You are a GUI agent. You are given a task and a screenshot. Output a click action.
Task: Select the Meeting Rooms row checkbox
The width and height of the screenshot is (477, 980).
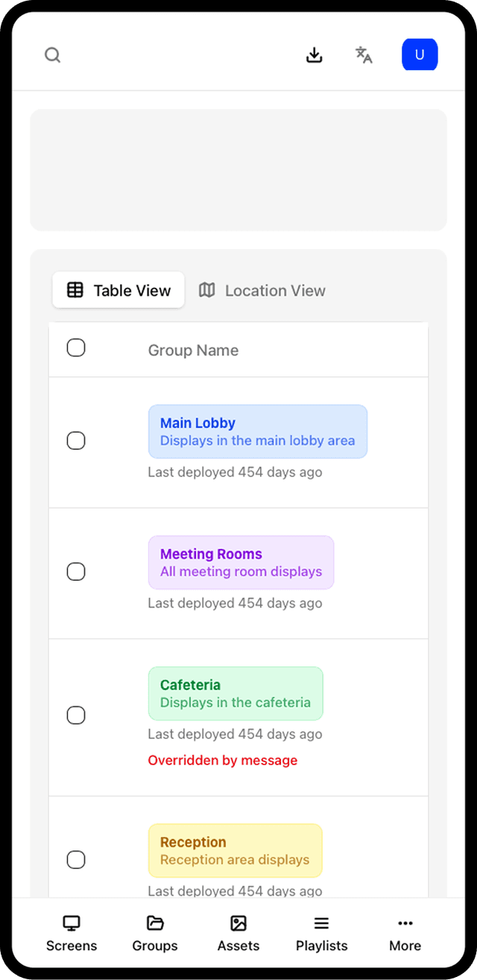point(76,572)
